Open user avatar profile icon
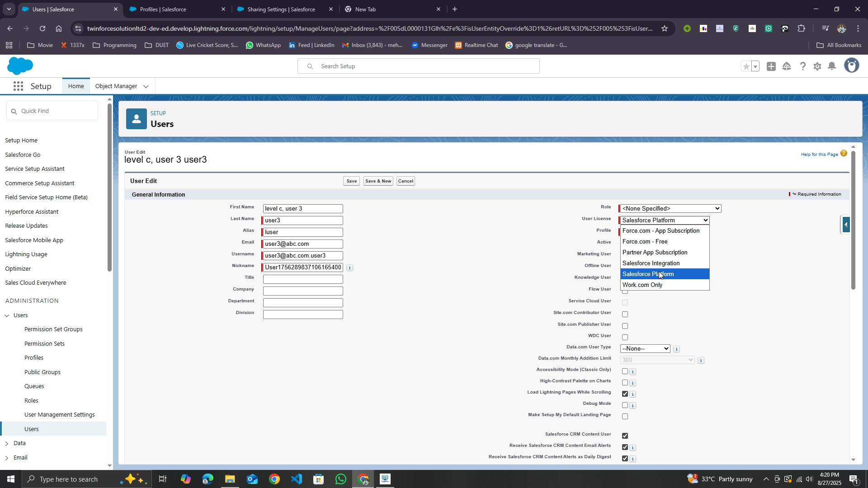The height and width of the screenshot is (488, 868). [851, 66]
